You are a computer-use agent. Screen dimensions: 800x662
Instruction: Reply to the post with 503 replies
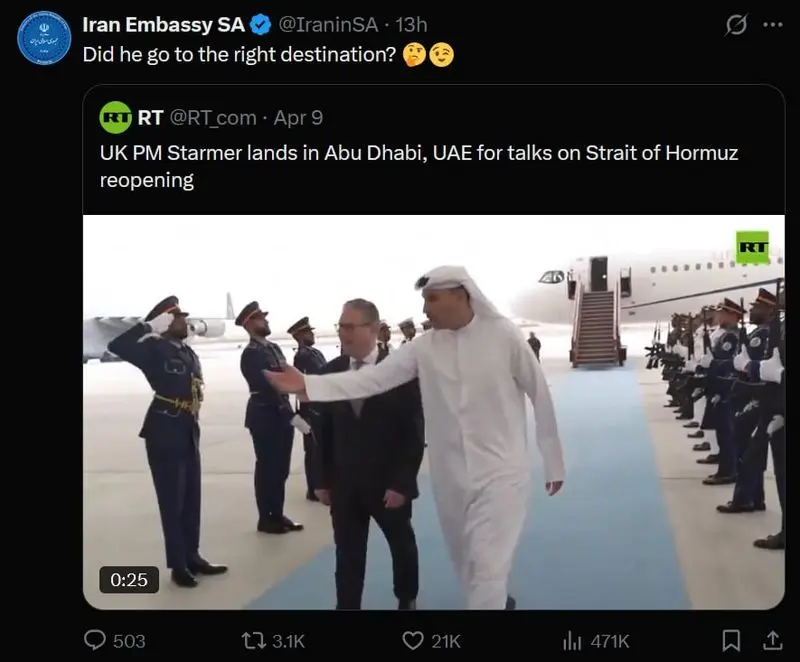coord(96,640)
